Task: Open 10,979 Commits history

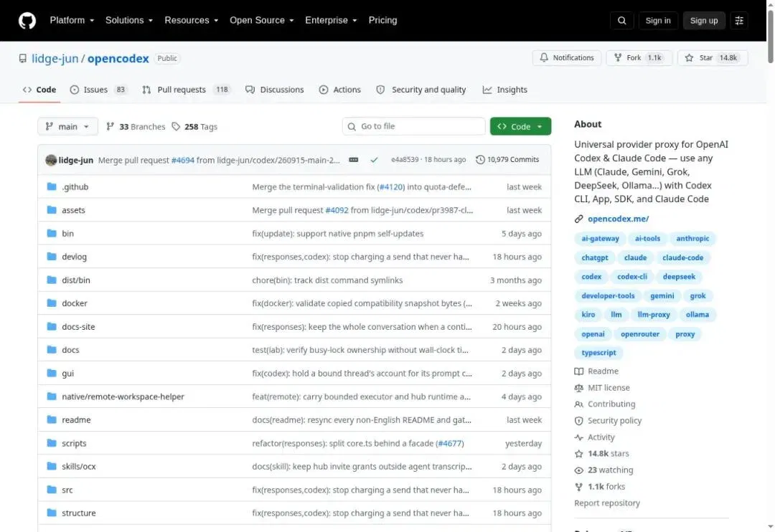Action: coord(507,160)
